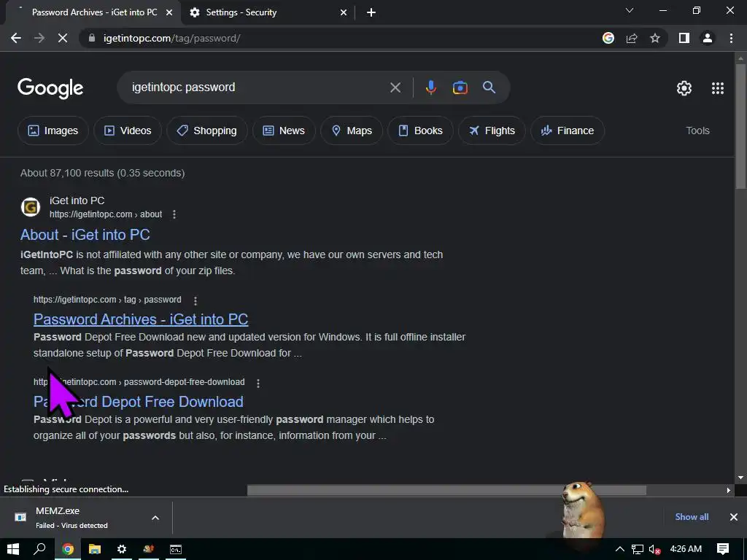
Task: Open a new Chrome tab
Action: (371, 12)
